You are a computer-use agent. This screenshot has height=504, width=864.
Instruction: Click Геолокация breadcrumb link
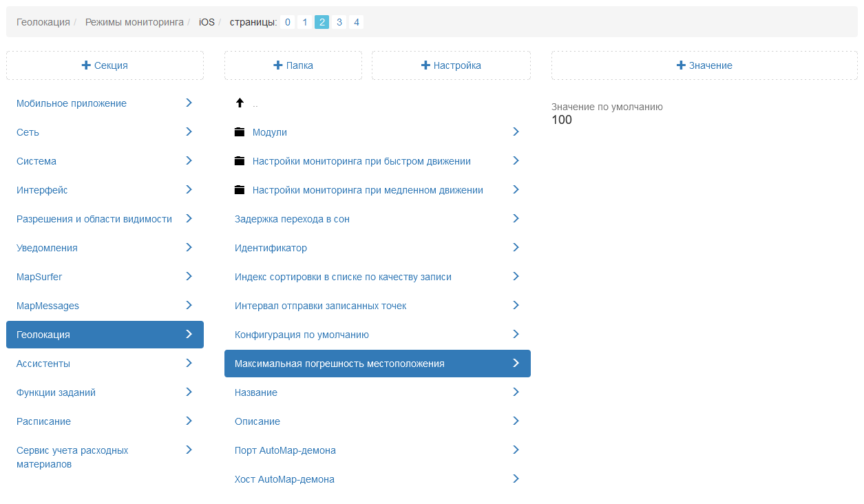43,22
